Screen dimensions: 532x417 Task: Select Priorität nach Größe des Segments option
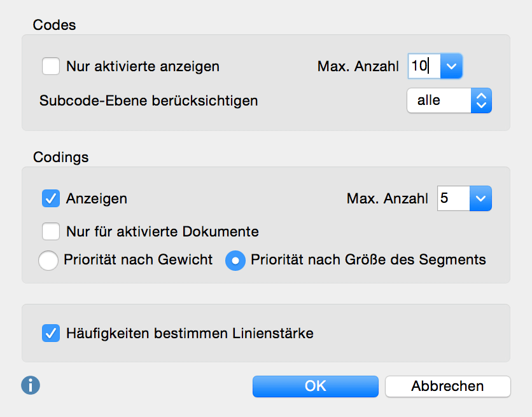(x=235, y=261)
